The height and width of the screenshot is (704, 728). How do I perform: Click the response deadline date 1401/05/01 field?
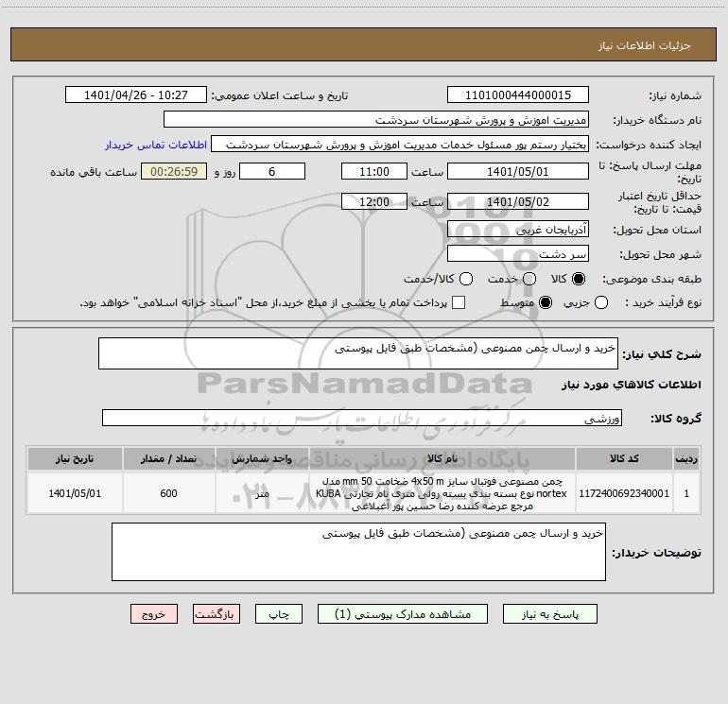518,171
